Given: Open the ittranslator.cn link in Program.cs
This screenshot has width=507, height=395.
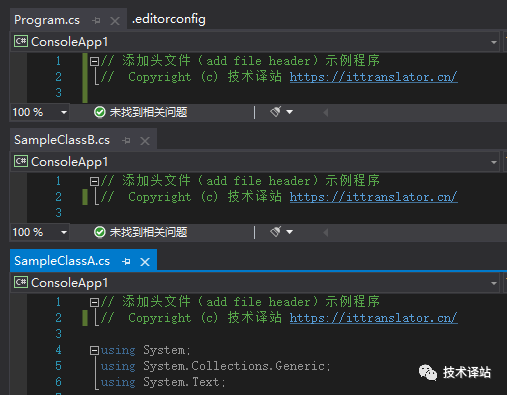Looking at the screenshot, I should (373, 77).
